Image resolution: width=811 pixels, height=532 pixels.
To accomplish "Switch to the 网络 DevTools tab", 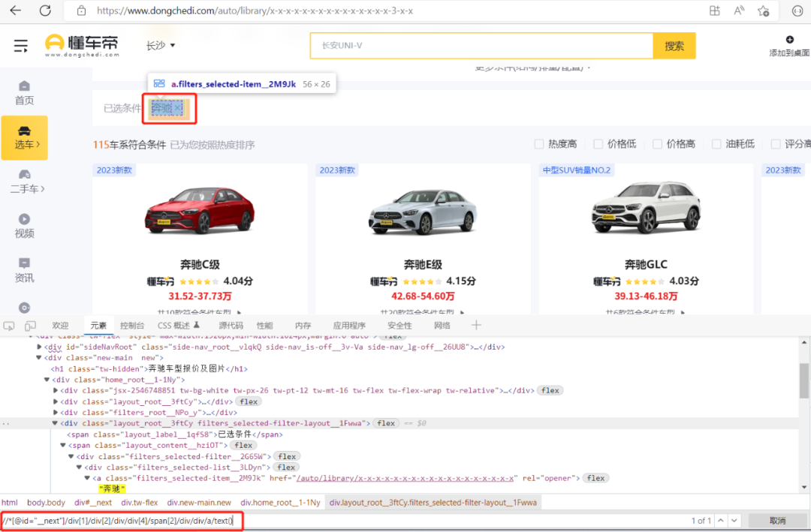I will coord(442,325).
